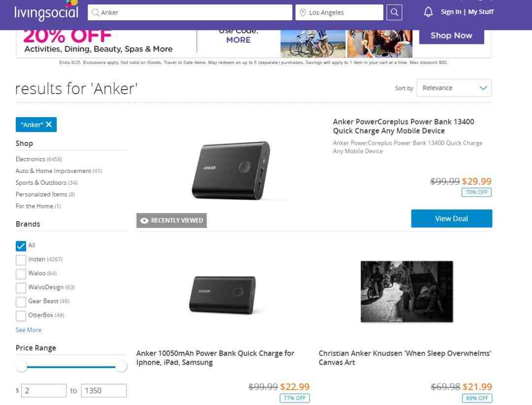Click the location pin icon
Screen dimensions: 532x405
tap(302, 12)
